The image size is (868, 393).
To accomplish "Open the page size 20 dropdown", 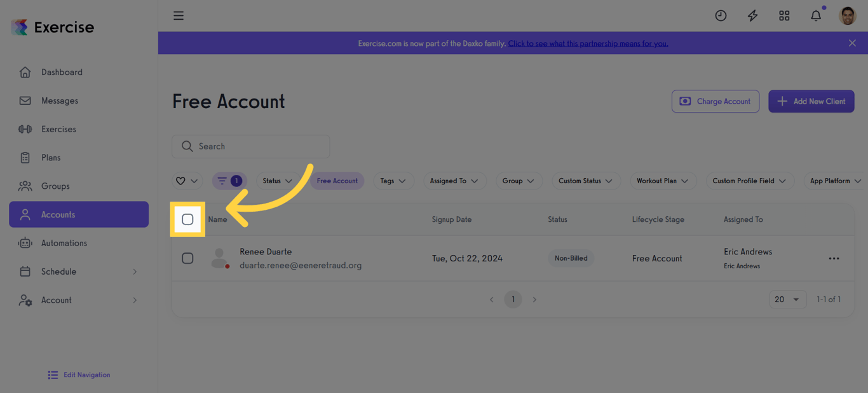I will tap(788, 299).
